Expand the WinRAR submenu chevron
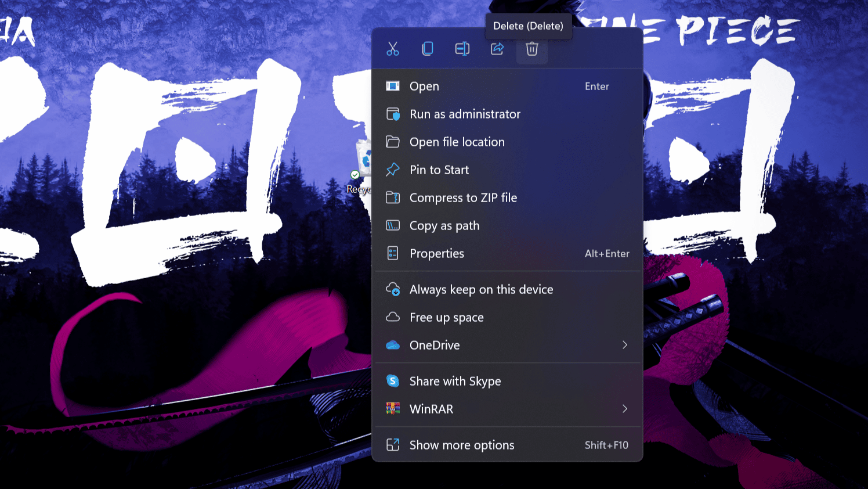The width and height of the screenshot is (868, 489). pyautogui.click(x=625, y=409)
